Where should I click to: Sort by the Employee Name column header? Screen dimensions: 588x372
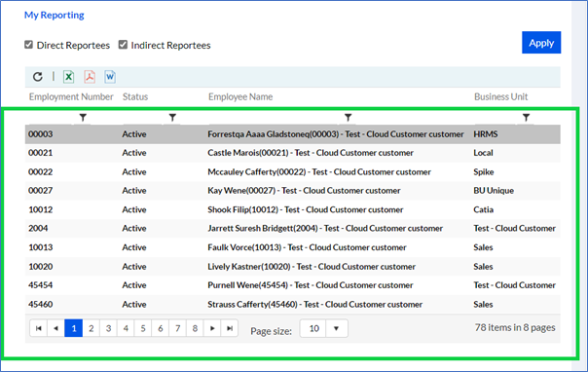click(x=240, y=96)
